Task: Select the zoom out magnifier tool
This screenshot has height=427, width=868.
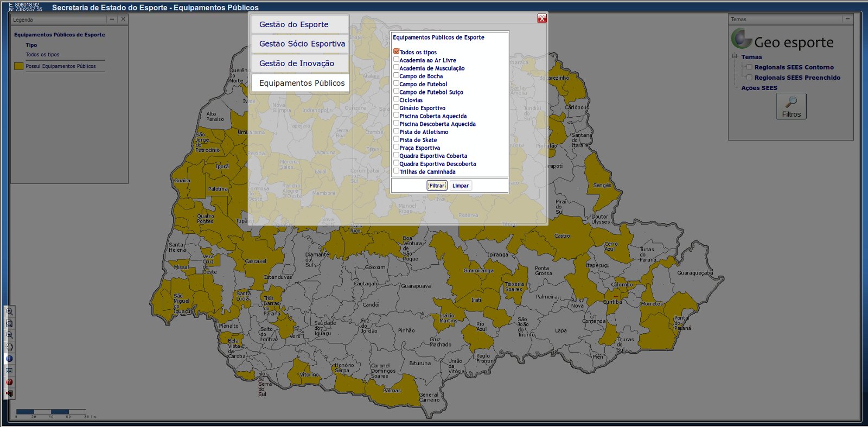Action: tap(9, 335)
